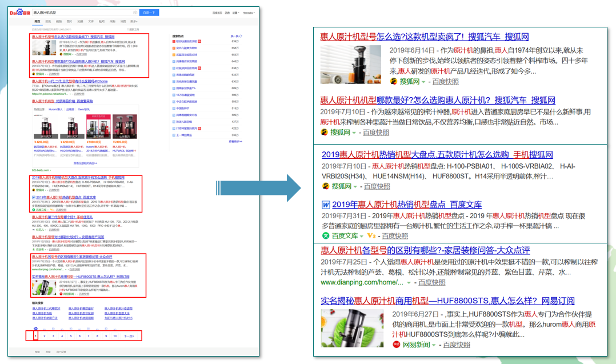Switch to the 资讯 tab
The image size is (616, 364).
pyautogui.click(x=48, y=22)
